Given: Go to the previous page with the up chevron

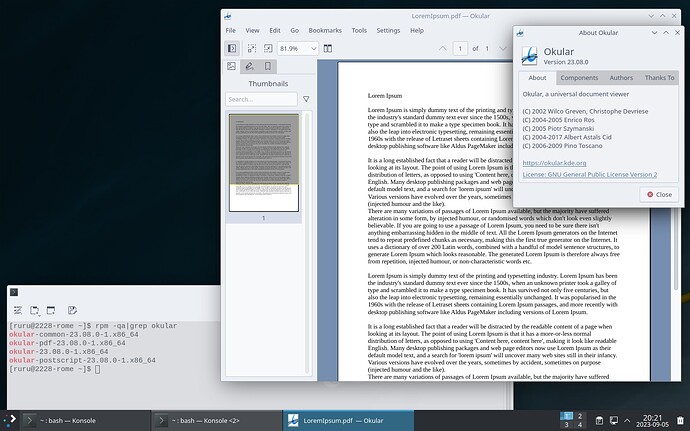Looking at the screenshot, I should point(443,48).
